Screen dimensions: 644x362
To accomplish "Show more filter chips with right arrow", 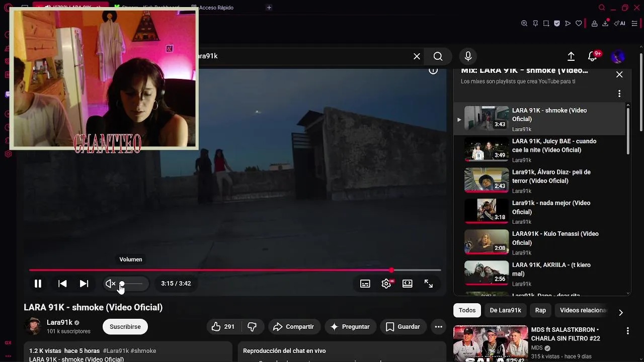I will pos(621,312).
